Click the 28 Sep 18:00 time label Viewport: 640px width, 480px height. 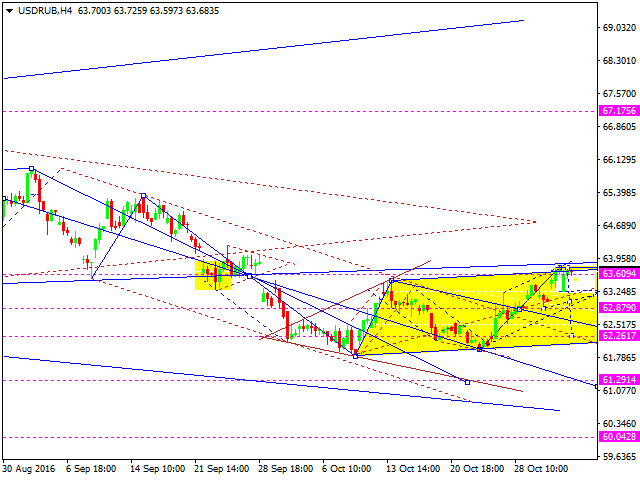[285, 469]
